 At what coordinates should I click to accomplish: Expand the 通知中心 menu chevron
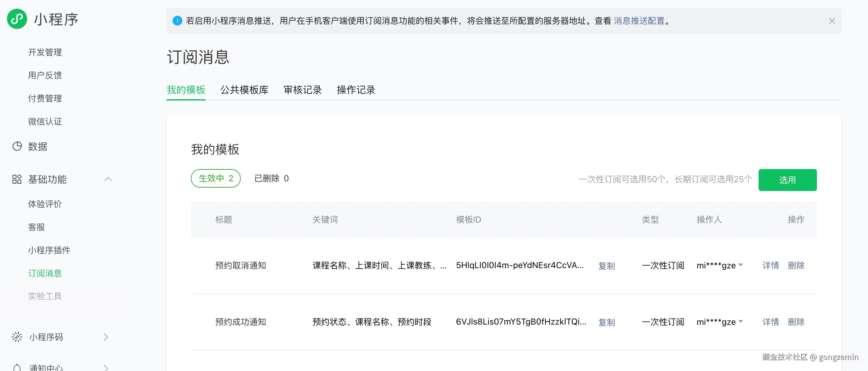pos(106,367)
